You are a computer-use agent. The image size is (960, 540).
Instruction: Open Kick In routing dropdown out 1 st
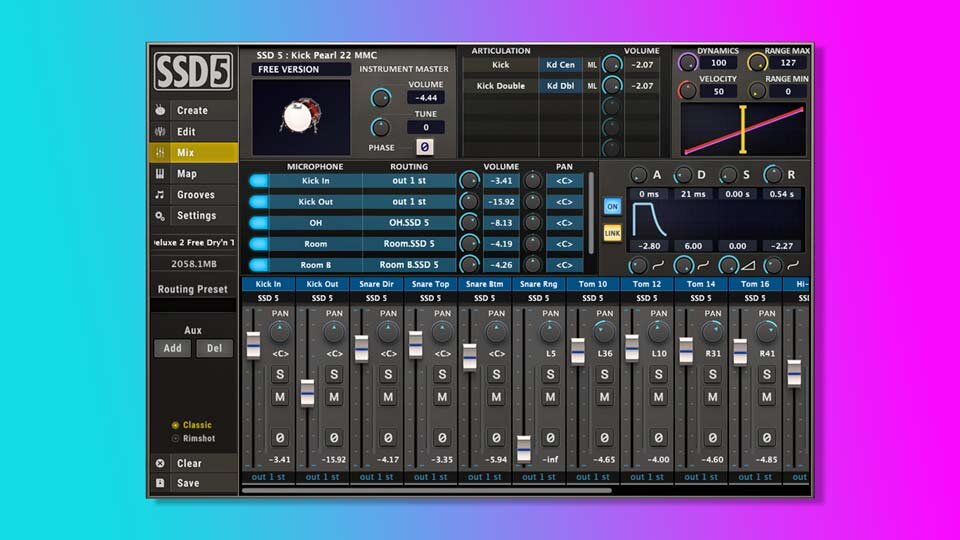(x=409, y=181)
